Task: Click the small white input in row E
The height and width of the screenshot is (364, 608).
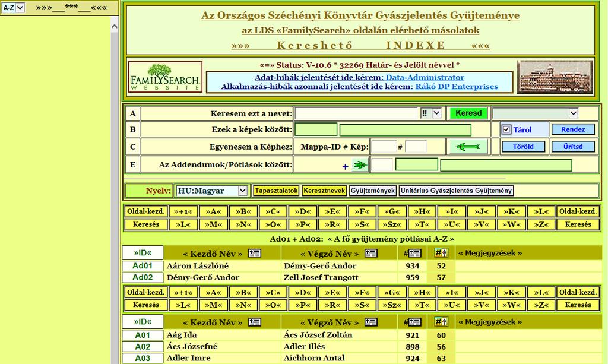Action: [382, 164]
